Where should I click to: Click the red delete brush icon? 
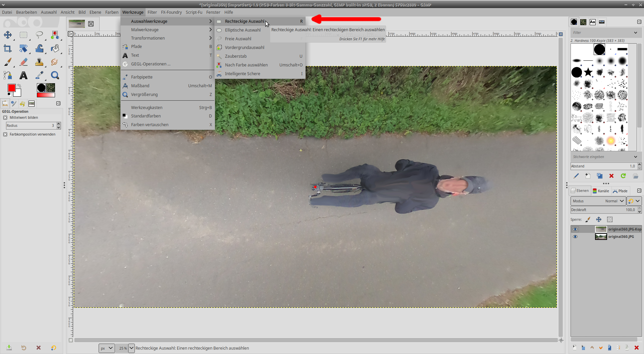point(611,176)
